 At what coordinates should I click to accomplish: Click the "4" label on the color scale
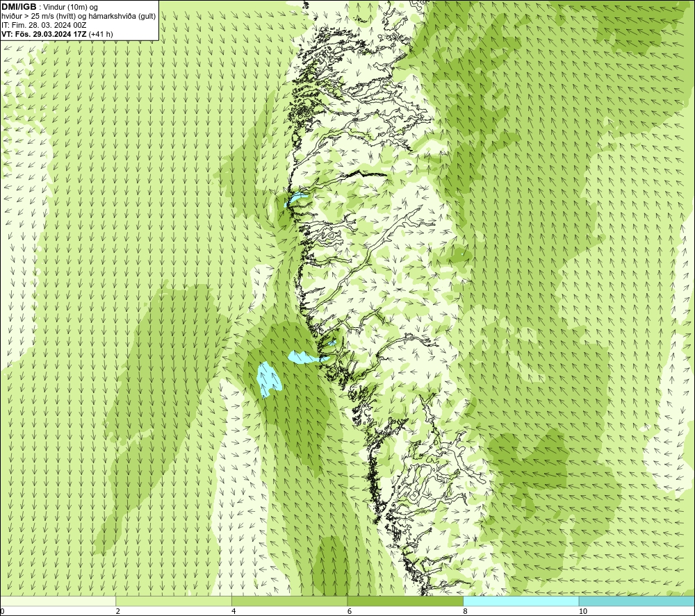(234, 611)
